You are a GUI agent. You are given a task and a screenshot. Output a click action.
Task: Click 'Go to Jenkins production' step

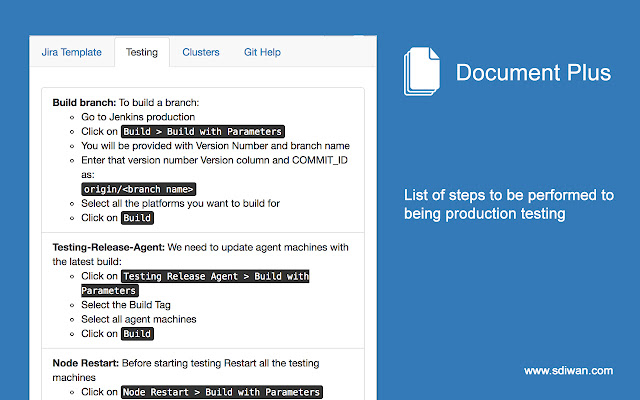138,117
